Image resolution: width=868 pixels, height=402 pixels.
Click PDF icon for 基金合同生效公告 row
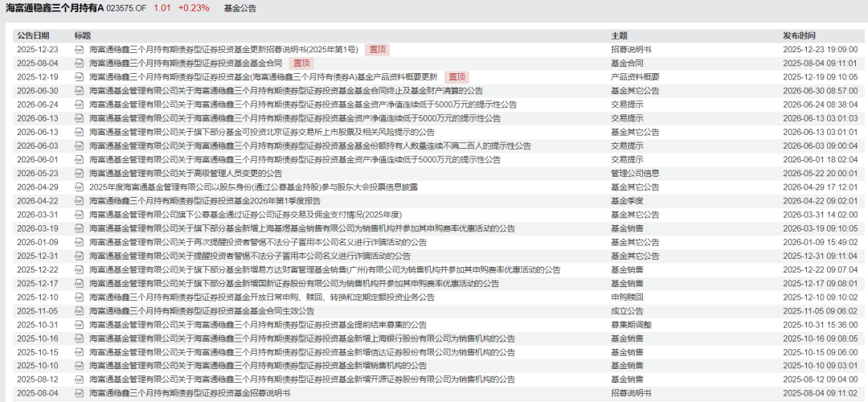pyautogui.click(x=79, y=311)
